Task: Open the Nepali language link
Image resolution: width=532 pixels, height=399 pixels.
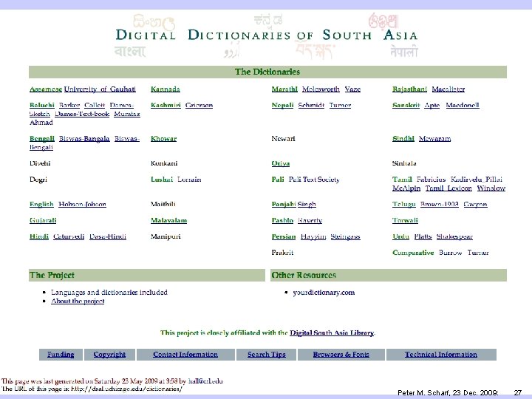Action: tap(282, 105)
